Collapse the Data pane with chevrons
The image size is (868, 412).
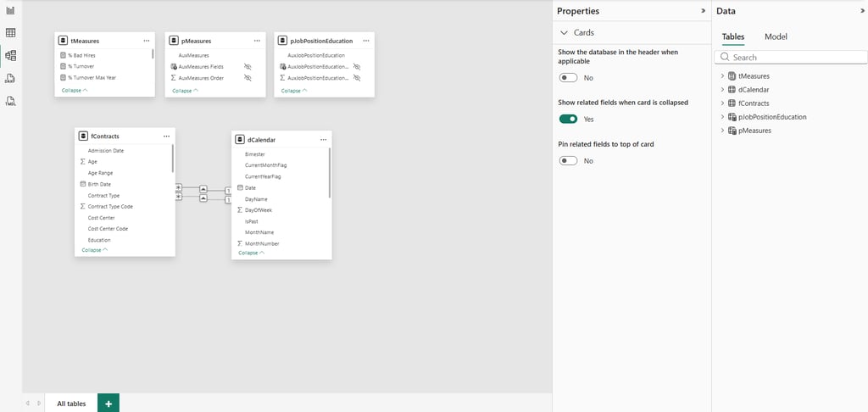[x=862, y=10]
